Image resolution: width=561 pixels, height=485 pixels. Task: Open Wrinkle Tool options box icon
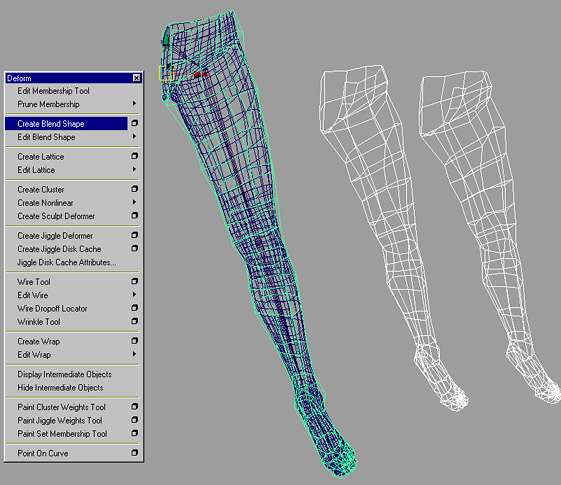(135, 321)
